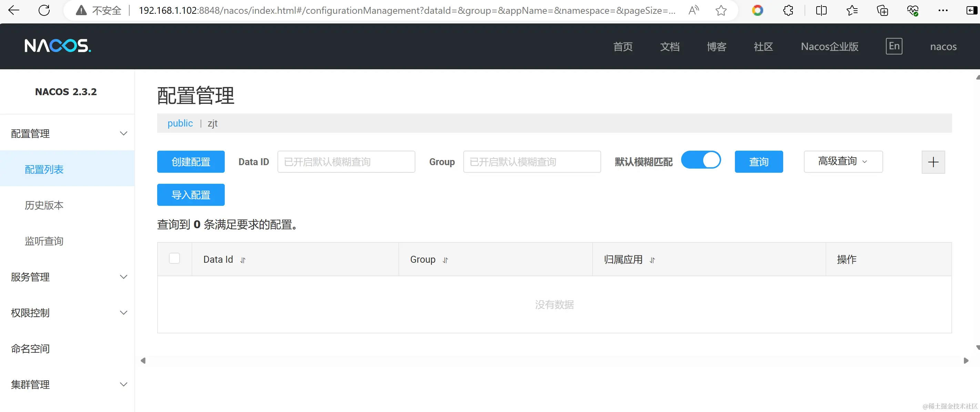This screenshot has width=980, height=412.
Task: Open the 命名空间 menu item
Action: [30, 349]
